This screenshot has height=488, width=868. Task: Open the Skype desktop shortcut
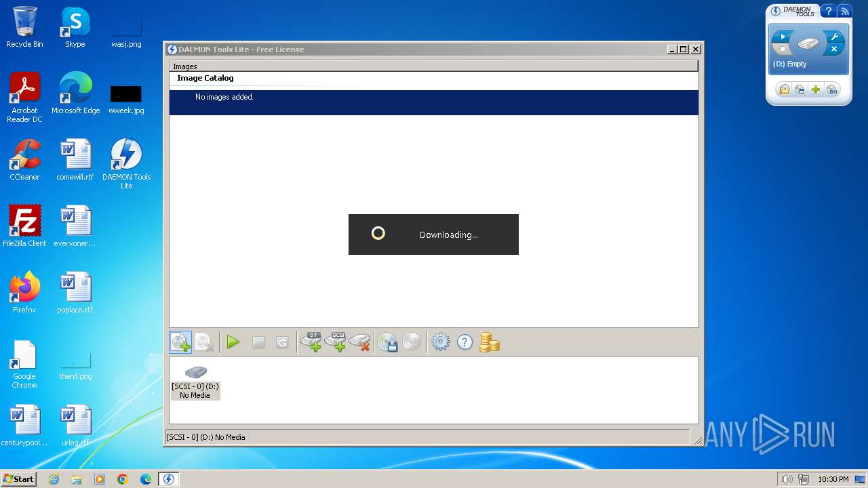[75, 27]
